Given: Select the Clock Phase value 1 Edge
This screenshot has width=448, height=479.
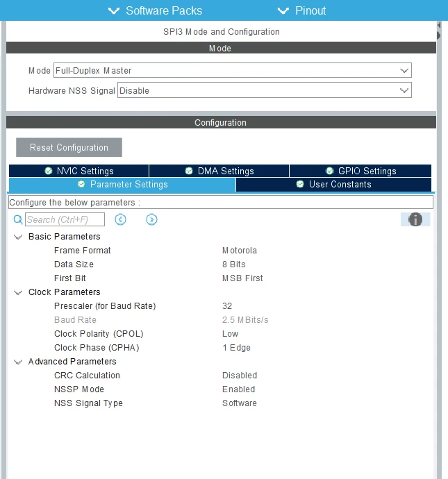Looking at the screenshot, I should coord(237,348).
